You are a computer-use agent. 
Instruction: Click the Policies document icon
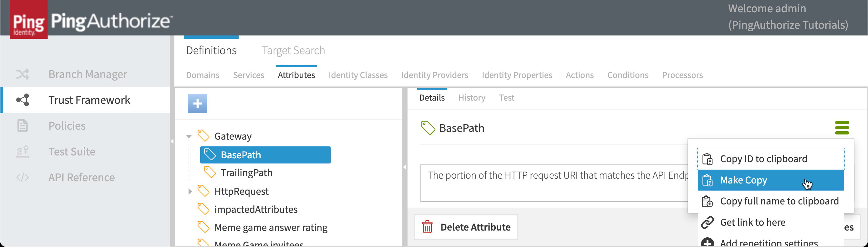click(23, 126)
